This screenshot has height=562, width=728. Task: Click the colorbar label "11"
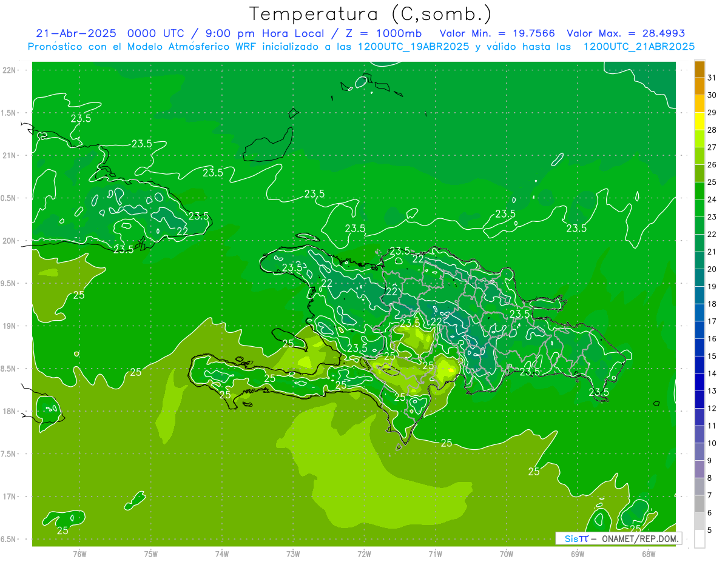pos(712,426)
